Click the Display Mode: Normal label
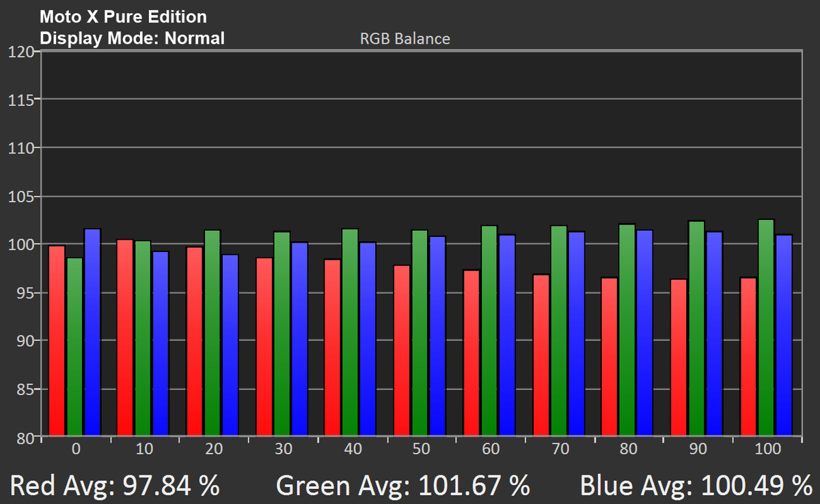The width and height of the screenshot is (820, 504). pyautogui.click(x=133, y=38)
